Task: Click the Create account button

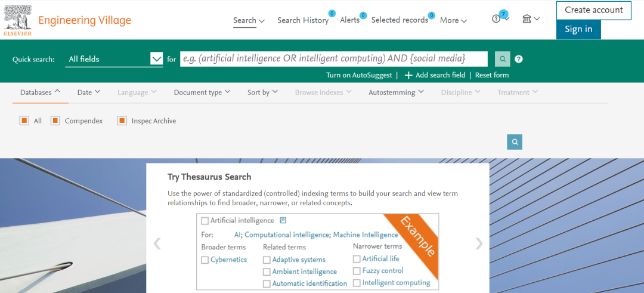Action: pyautogui.click(x=593, y=10)
